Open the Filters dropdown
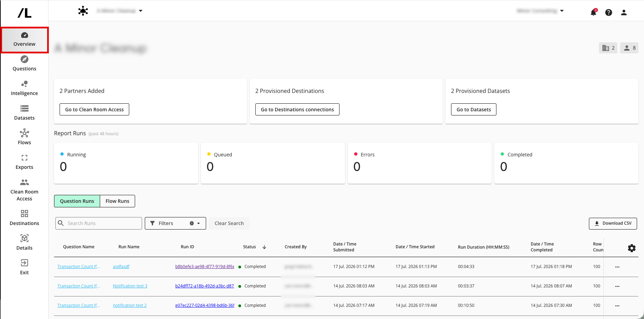644x319 pixels. [175, 223]
